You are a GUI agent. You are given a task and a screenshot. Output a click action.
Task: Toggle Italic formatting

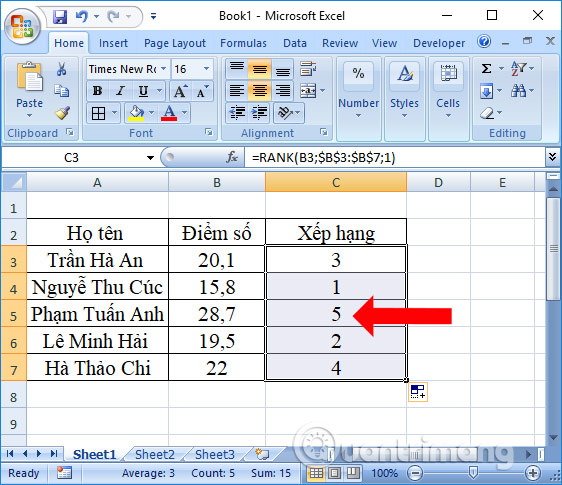[x=120, y=91]
